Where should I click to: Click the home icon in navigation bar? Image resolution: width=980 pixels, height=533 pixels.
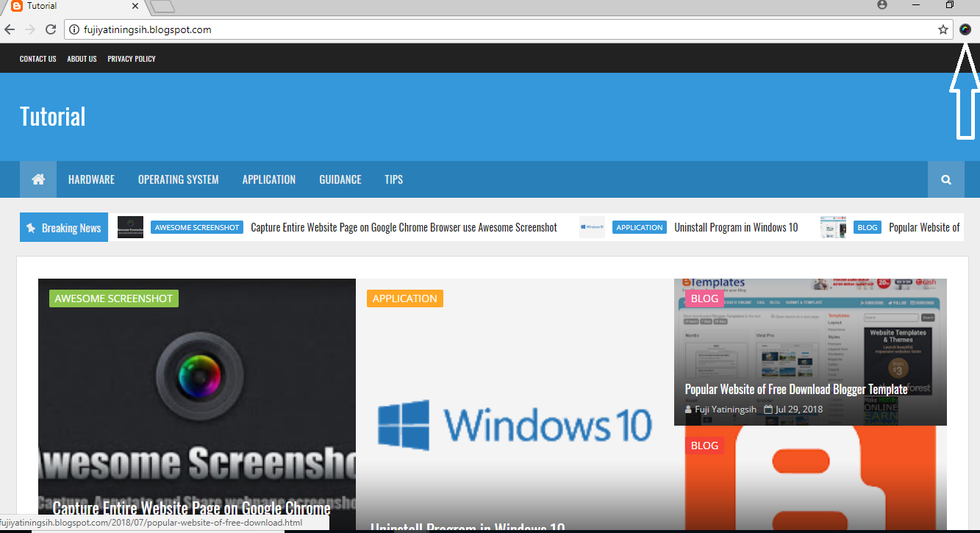click(38, 179)
